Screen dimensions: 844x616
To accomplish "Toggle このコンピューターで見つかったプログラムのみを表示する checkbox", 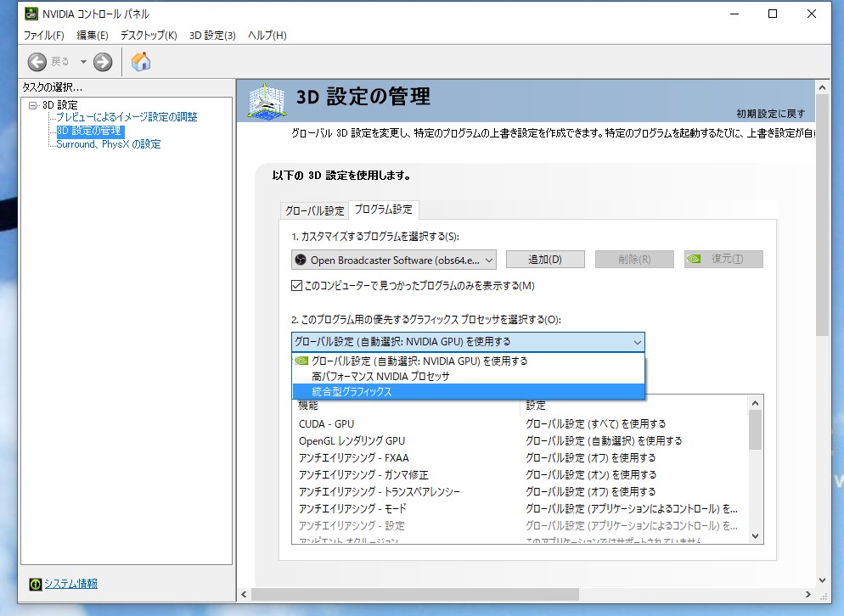I will pos(296,286).
